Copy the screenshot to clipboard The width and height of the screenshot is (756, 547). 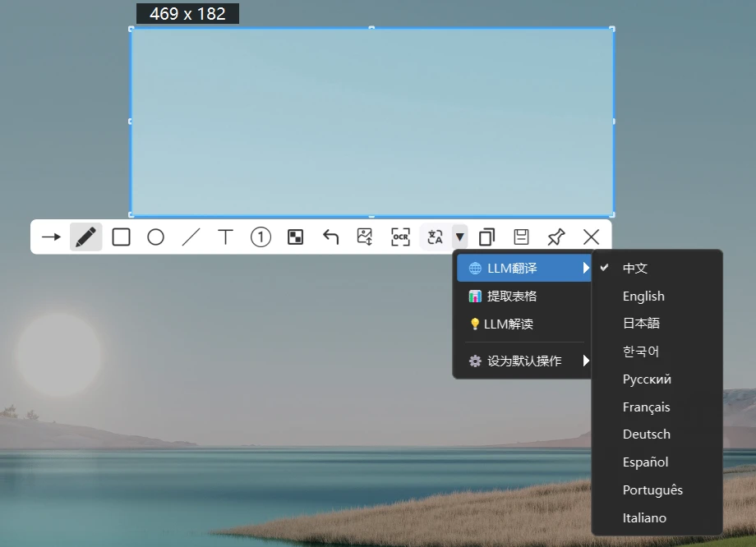coord(486,237)
